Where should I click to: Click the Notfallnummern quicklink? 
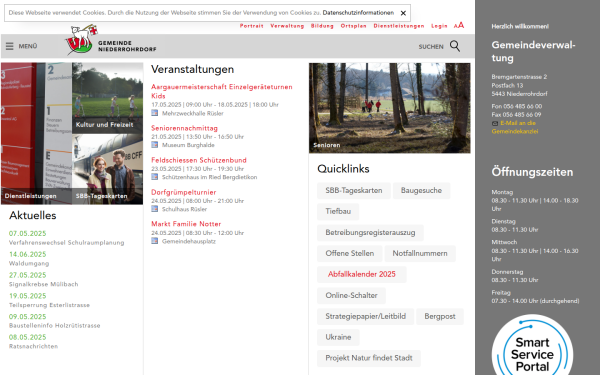[420, 253]
